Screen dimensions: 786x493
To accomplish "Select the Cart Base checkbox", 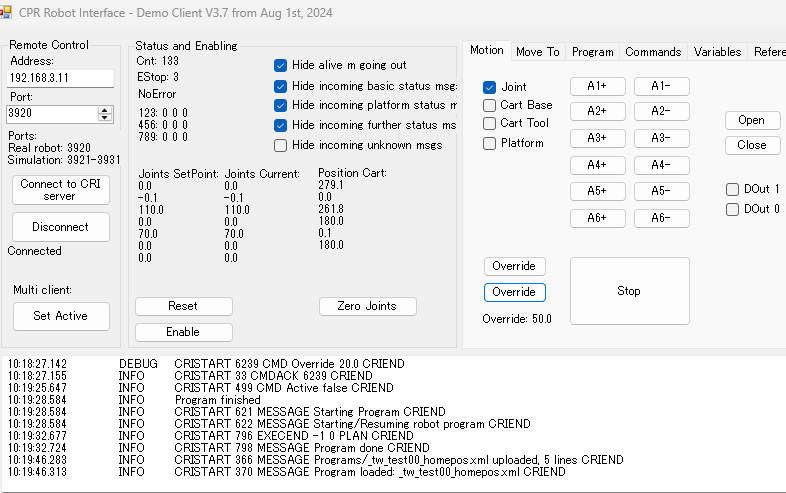I will (x=490, y=105).
